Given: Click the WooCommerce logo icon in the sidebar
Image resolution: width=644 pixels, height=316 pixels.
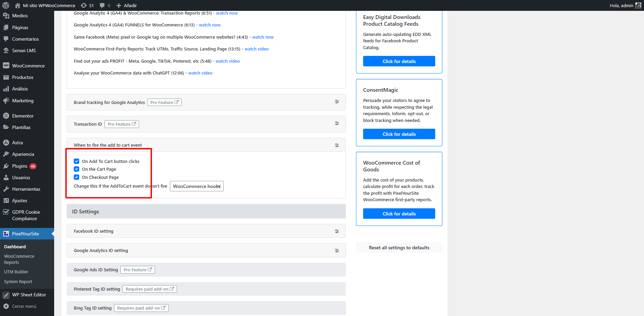Looking at the screenshot, I should pyautogui.click(x=6, y=66).
